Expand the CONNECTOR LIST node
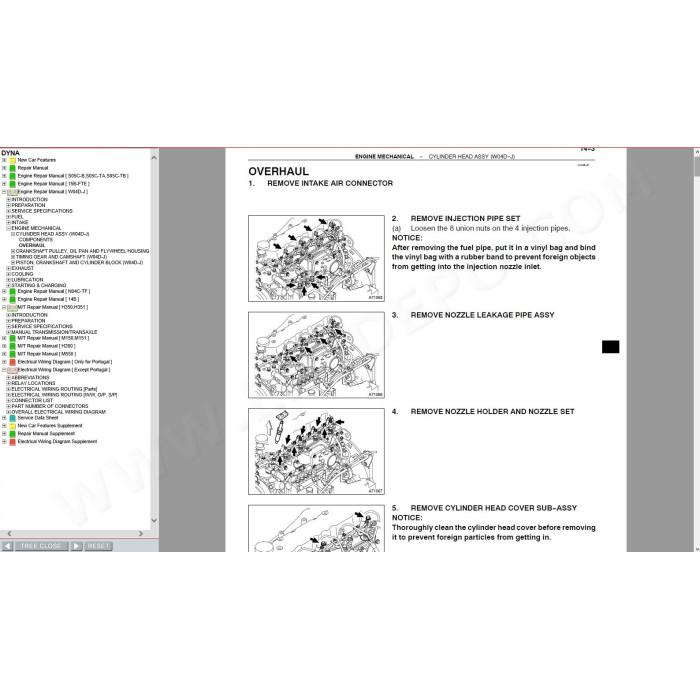 point(8,401)
